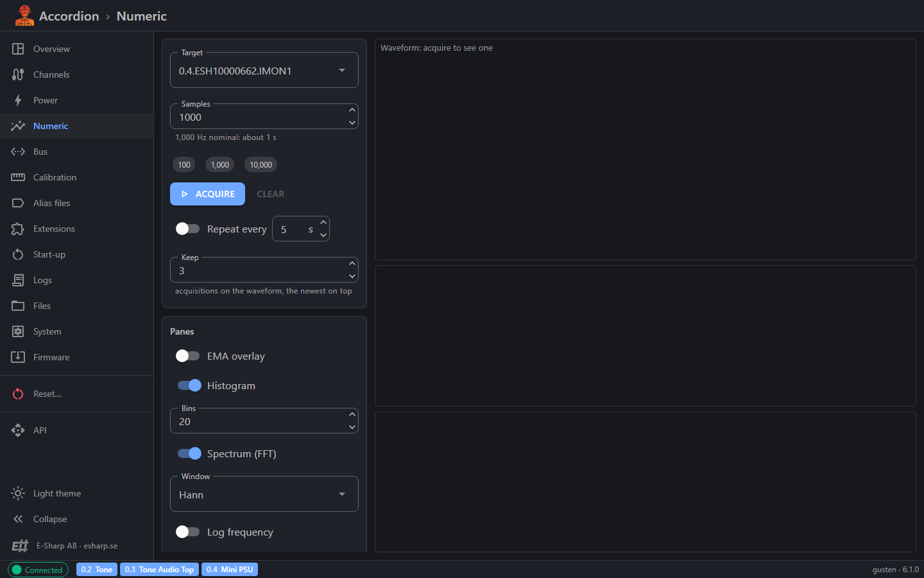Viewport: 924px width, 578px height.
Task: Turn off the Spectrum (FFT) switch
Action: tap(189, 453)
